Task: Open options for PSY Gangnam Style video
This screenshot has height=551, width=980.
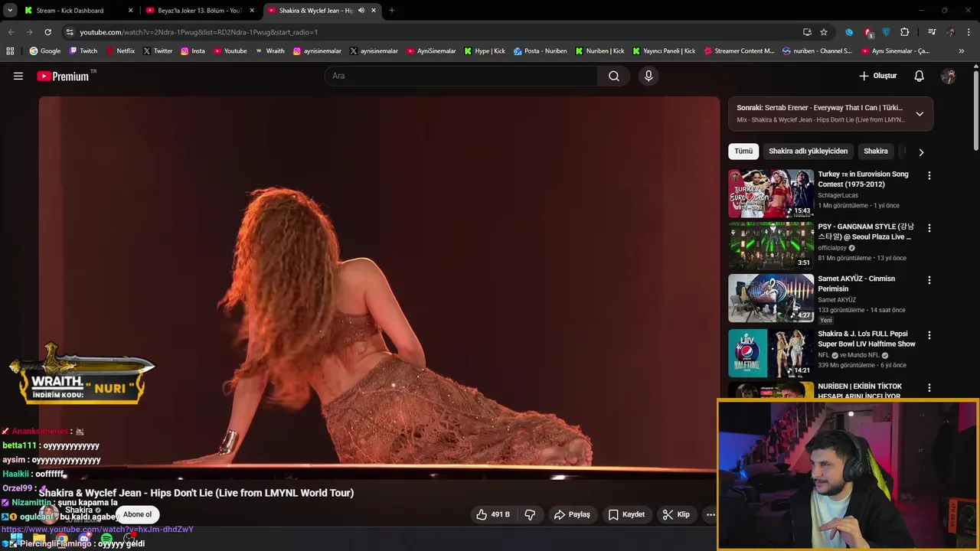Action: (929, 228)
